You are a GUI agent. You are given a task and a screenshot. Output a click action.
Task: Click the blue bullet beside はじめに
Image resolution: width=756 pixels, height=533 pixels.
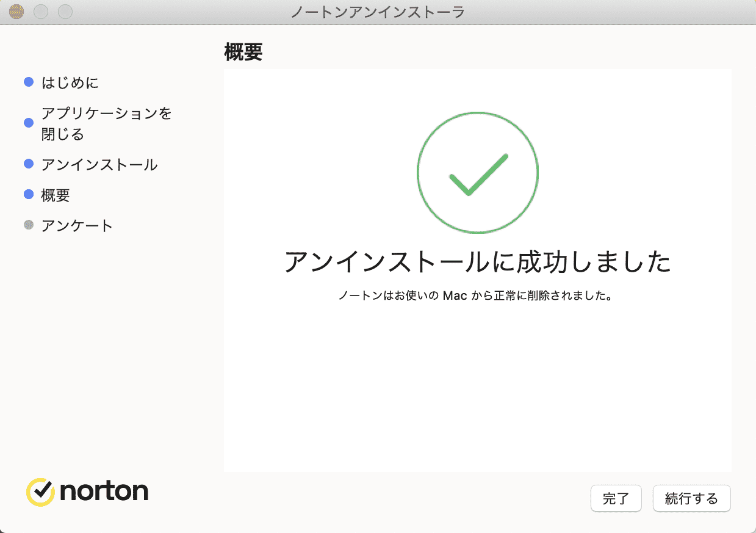[x=28, y=82]
